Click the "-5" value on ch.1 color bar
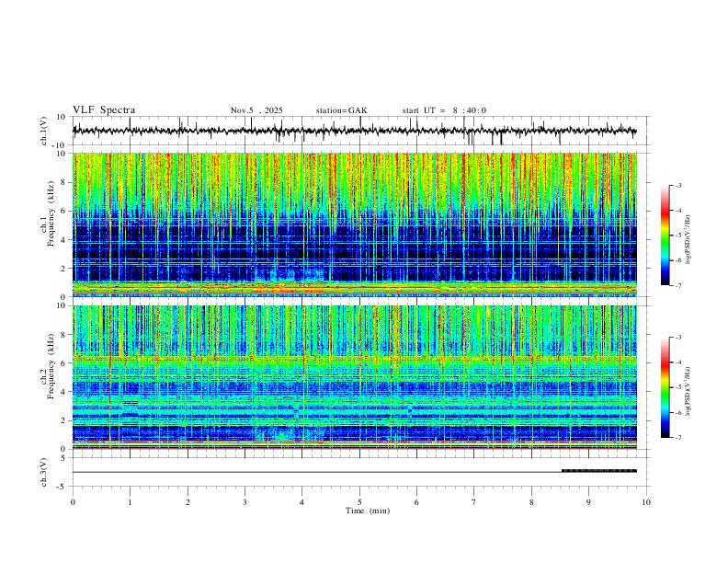The image size is (728, 563). pyautogui.click(x=677, y=236)
